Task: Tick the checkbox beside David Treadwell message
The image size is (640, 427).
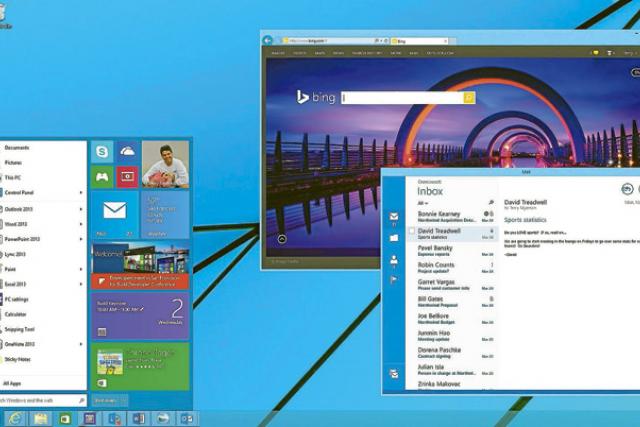Action: 412,231
